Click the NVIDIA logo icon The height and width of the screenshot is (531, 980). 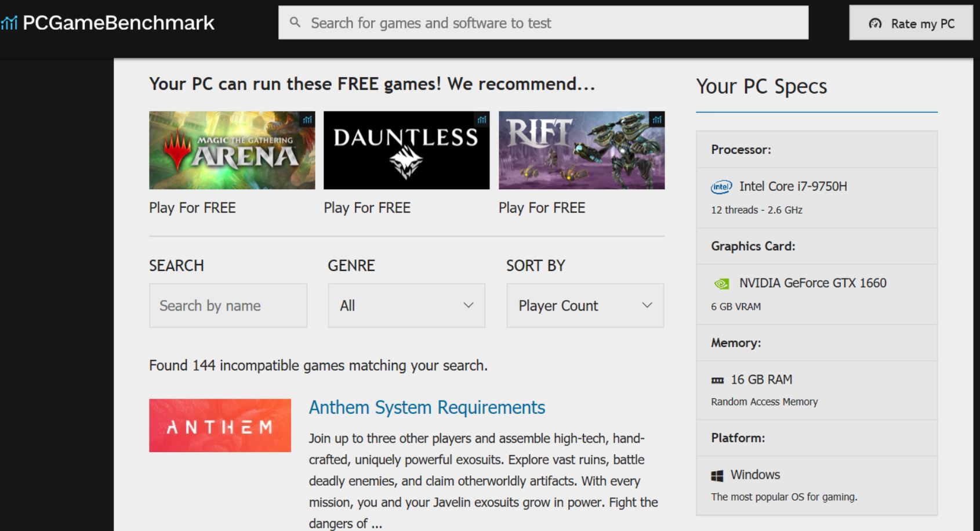tap(721, 284)
